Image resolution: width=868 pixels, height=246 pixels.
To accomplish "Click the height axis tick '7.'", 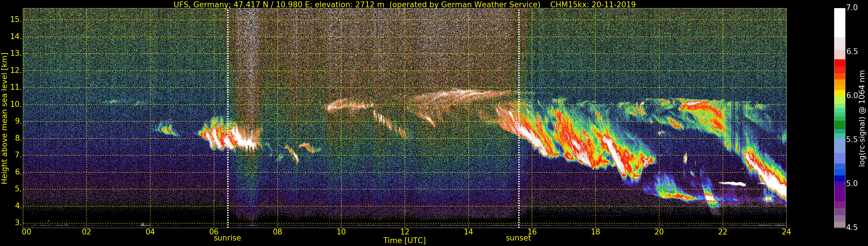I will pos(18,155).
